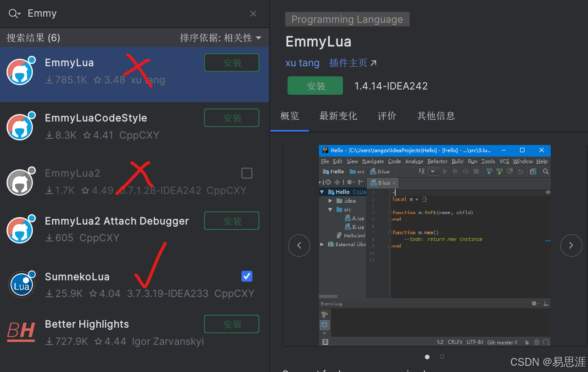
Task: Click version text 1.4.14-IDEA242
Action: point(391,86)
